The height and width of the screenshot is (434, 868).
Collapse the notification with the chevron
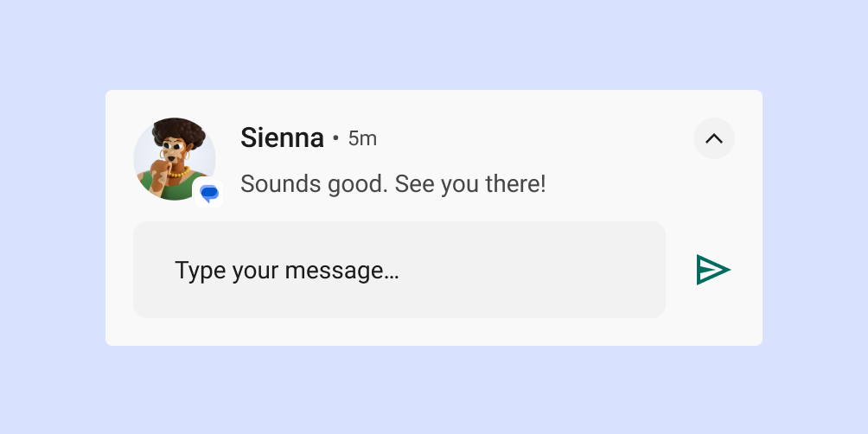click(713, 138)
